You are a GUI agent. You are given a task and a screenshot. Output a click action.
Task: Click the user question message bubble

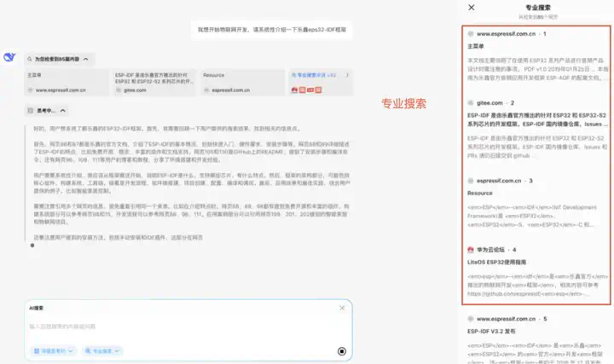click(272, 30)
